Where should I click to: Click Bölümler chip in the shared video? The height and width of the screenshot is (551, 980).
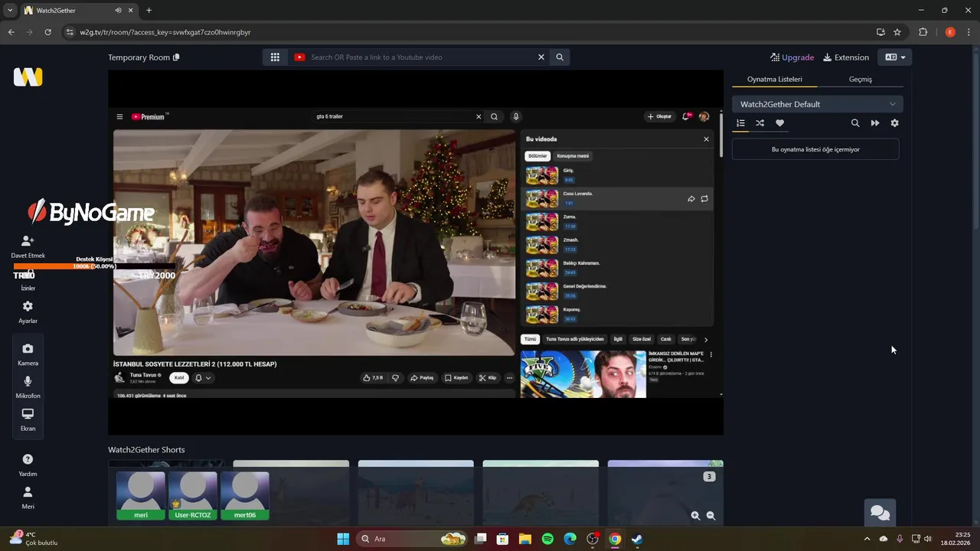pyautogui.click(x=537, y=156)
